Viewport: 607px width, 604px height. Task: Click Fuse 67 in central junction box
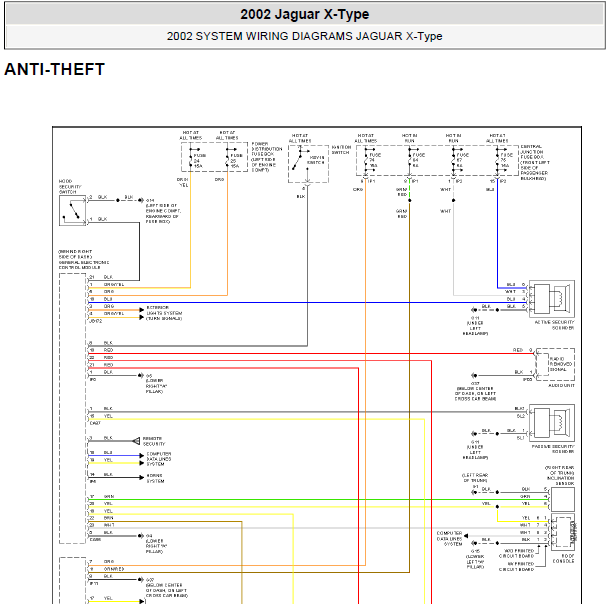pyautogui.click(x=459, y=160)
